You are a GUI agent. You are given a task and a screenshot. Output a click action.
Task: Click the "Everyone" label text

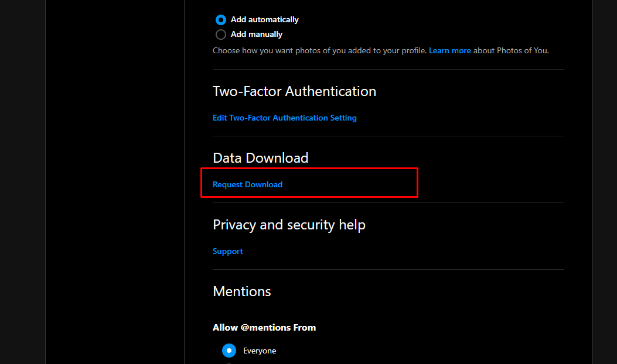pos(260,351)
